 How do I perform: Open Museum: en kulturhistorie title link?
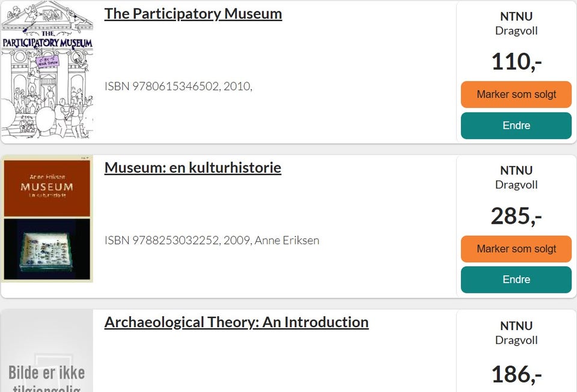coord(192,168)
